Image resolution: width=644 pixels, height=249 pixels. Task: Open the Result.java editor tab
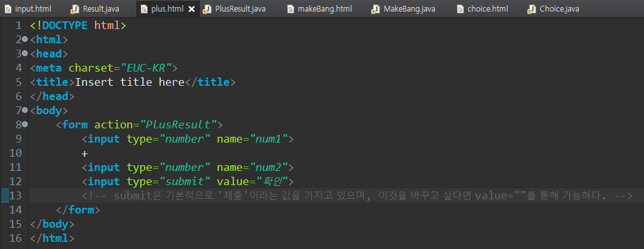pyautogui.click(x=94, y=8)
